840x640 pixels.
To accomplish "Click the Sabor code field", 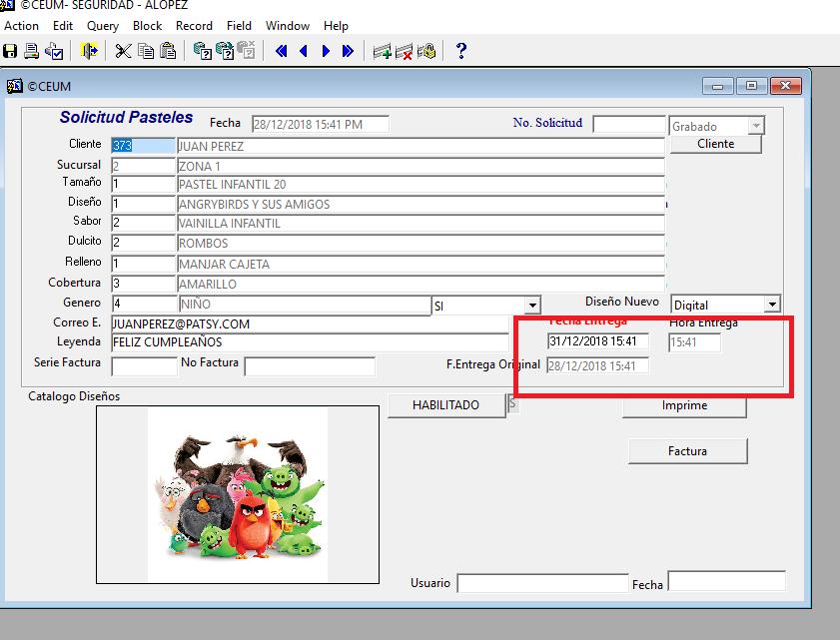I will 143,223.
